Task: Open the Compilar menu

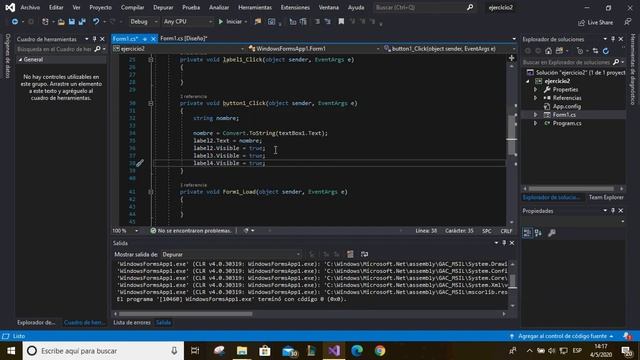Action: click(x=132, y=7)
